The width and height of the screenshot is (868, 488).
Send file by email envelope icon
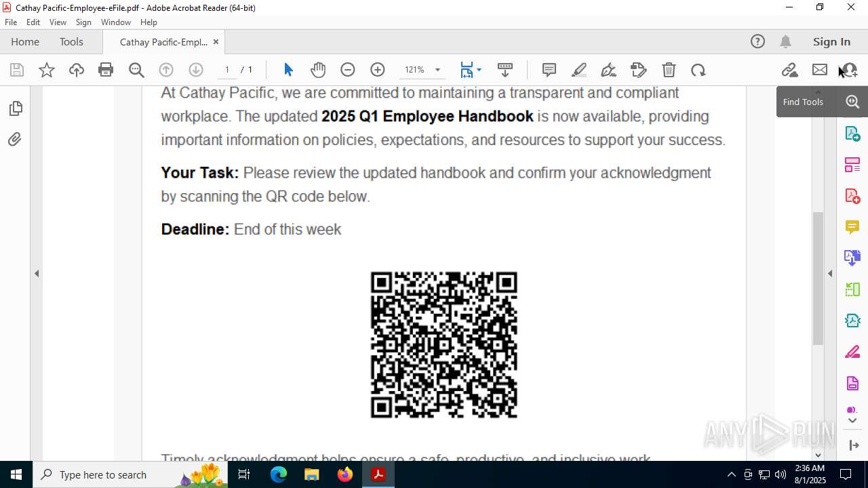point(820,70)
